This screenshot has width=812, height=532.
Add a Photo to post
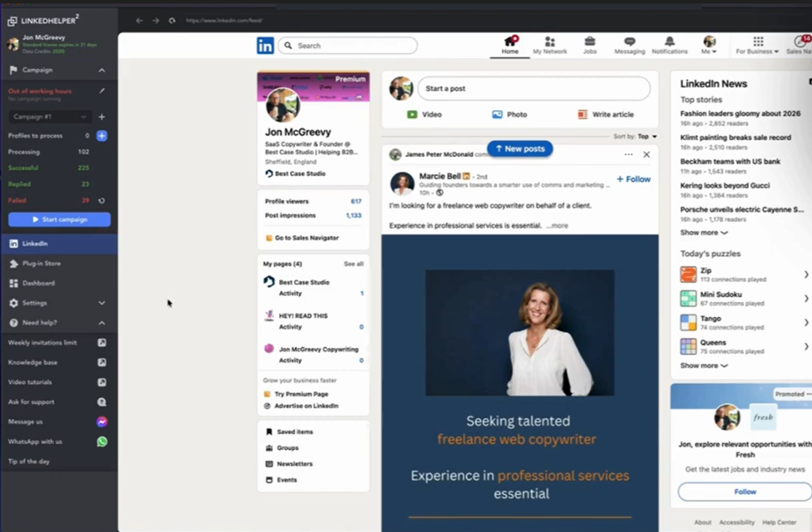pos(510,115)
